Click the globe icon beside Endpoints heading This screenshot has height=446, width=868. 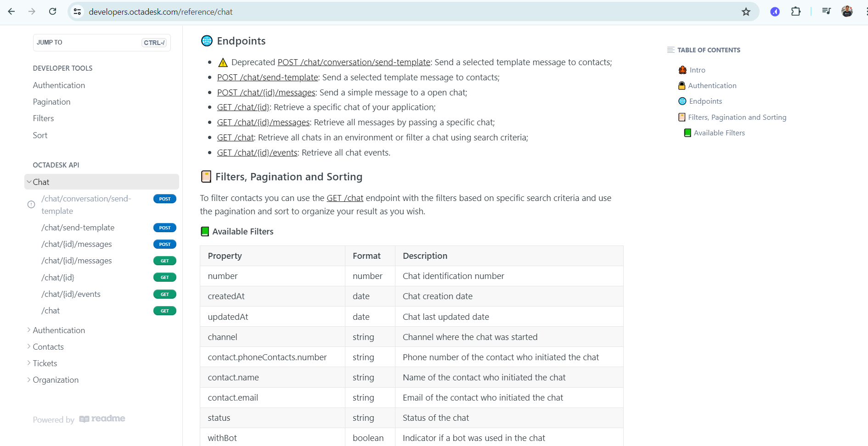(207, 41)
